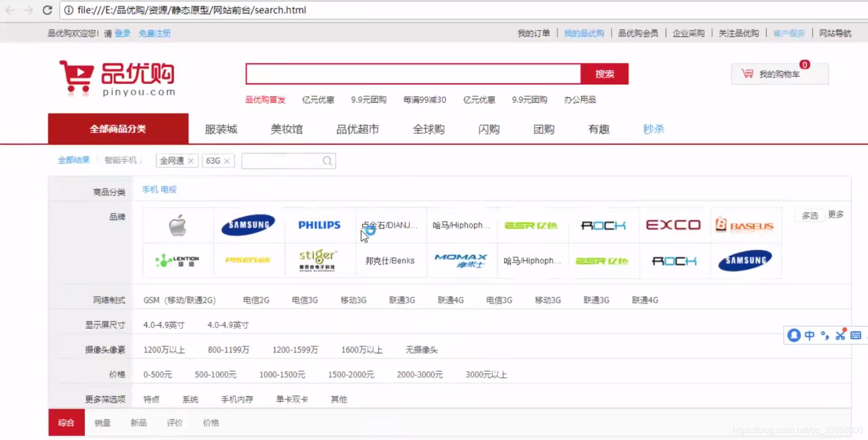868x440 pixels.
Task: Open the 全球购 navigation tab
Action: (428, 129)
